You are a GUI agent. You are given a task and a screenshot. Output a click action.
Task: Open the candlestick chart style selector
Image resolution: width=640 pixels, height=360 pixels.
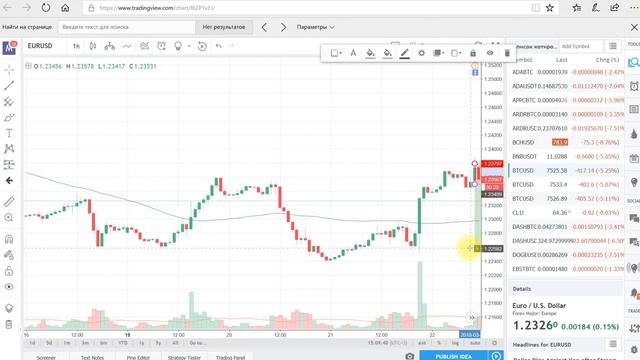(x=93, y=46)
